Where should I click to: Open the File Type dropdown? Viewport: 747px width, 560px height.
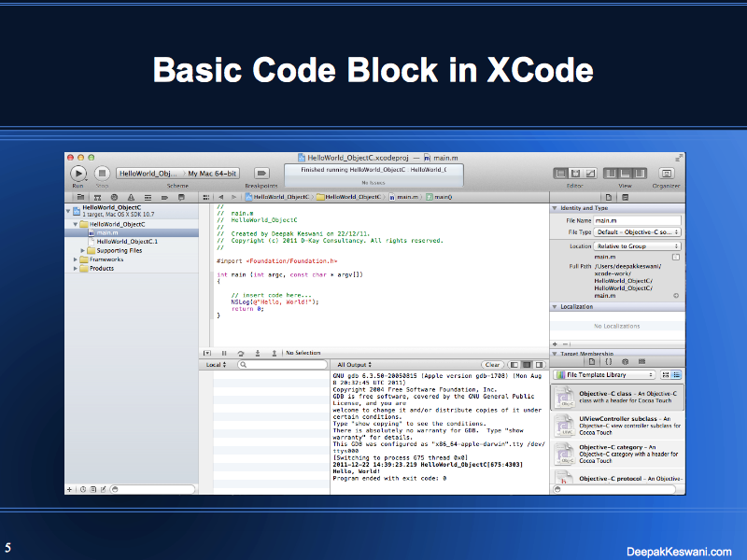(x=638, y=231)
